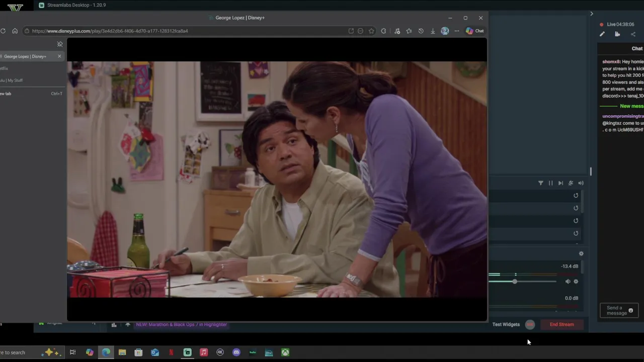Open the browser Extensions puzzle icon
Image resolution: width=644 pixels, height=362 pixels.
383,31
